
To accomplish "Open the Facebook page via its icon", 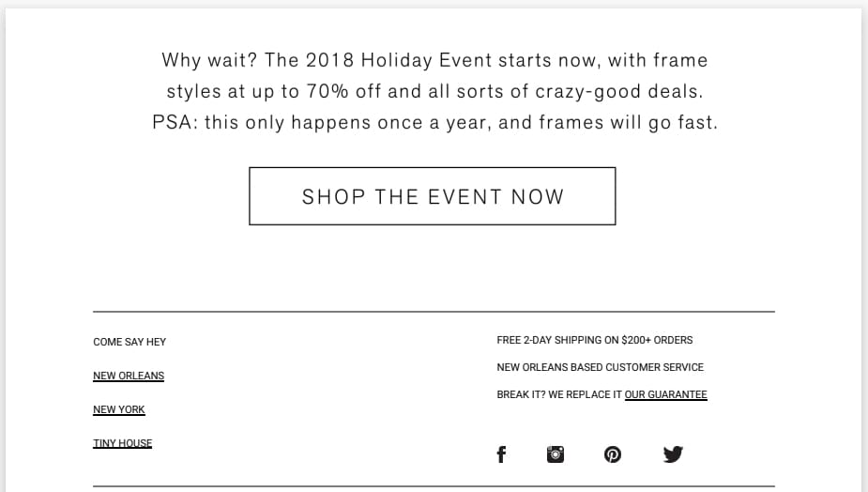I will click(x=501, y=454).
